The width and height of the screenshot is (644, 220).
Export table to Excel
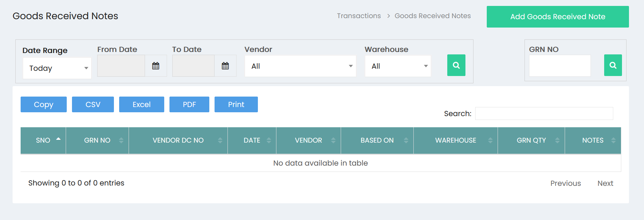click(142, 105)
